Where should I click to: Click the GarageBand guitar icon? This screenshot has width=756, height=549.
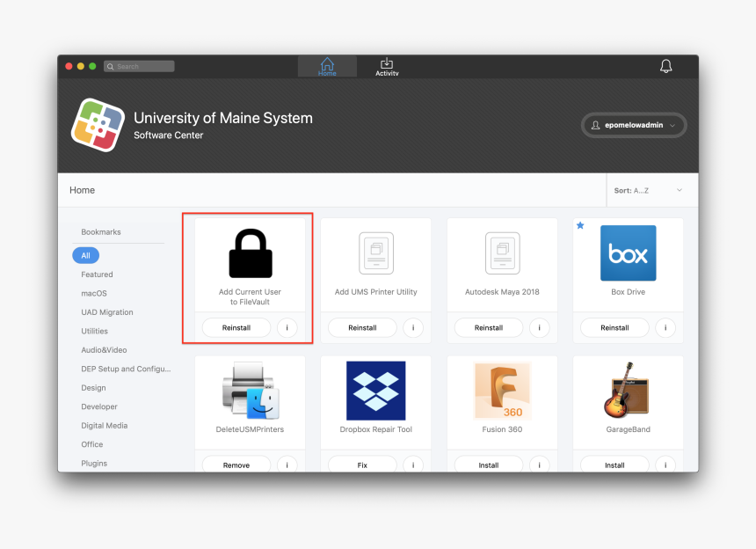click(627, 391)
